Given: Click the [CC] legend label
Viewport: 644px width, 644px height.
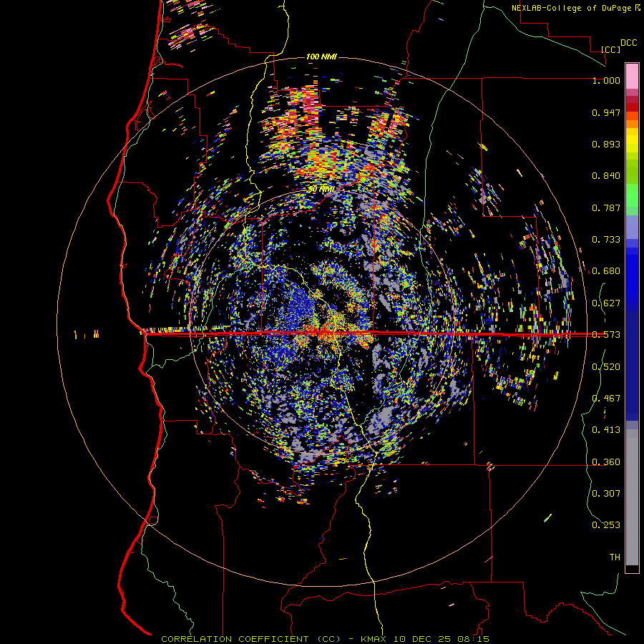Looking at the screenshot, I should 610,49.
